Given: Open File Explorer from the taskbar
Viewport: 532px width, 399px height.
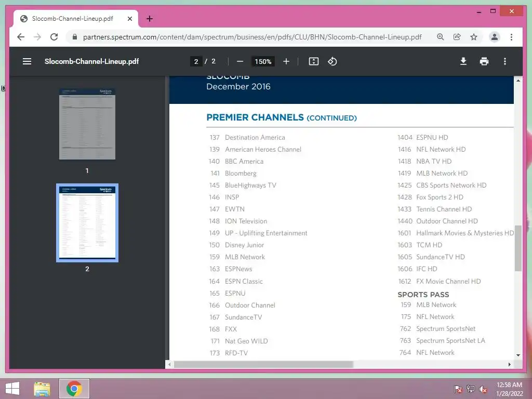Looking at the screenshot, I should pyautogui.click(x=42, y=389).
